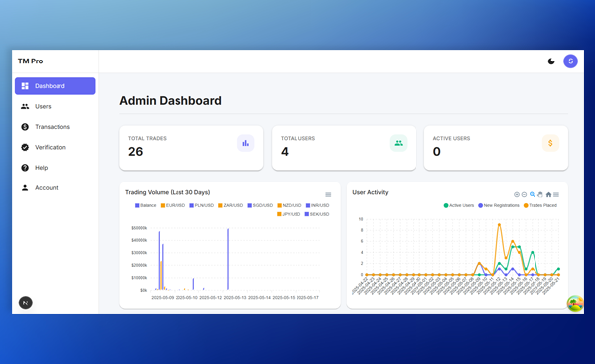Toggle EUR/USD legend color swatch
Viewport: 595px width, 364px height.
[x=163, y=205]
